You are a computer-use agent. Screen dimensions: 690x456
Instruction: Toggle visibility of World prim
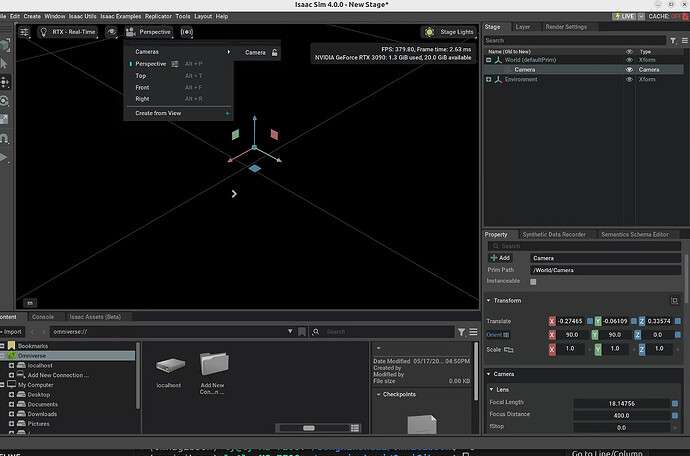point(629,60)
